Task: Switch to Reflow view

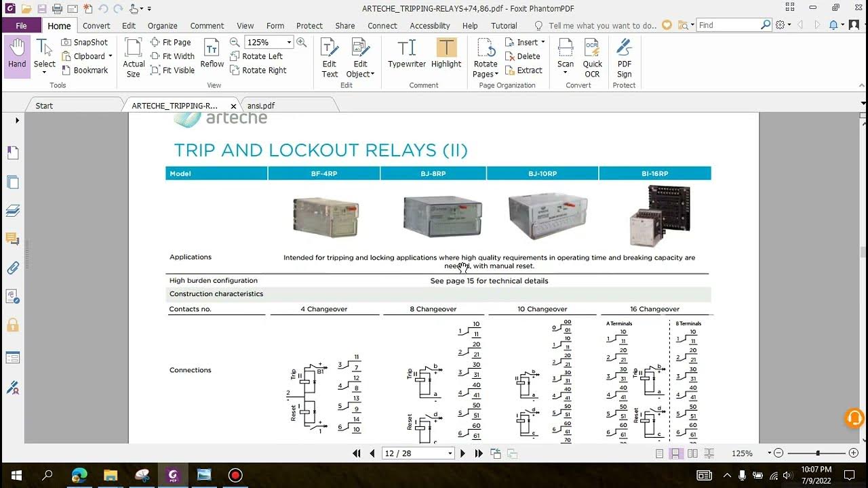Action: 212,54
